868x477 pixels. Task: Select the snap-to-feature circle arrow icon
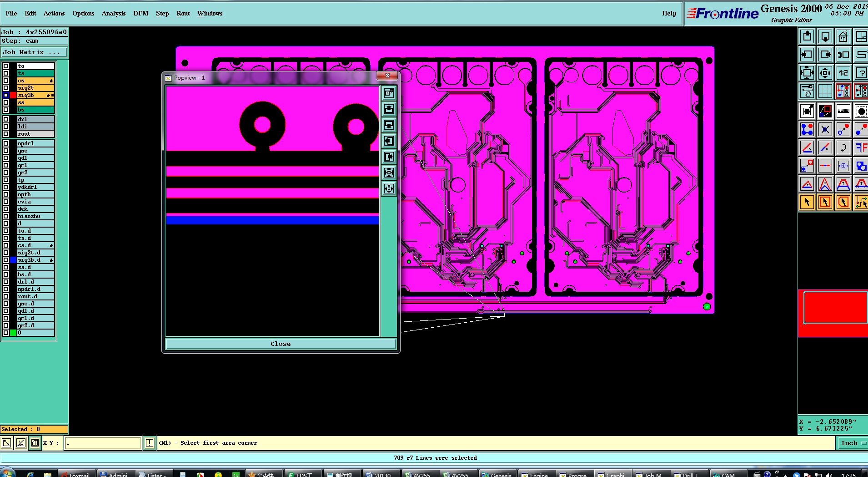(x=807, y=111)
